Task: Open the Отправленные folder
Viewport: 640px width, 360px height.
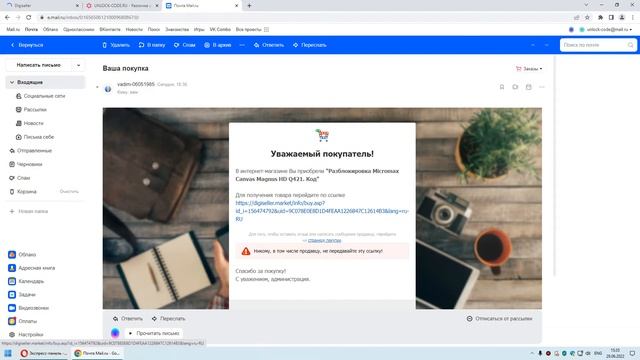Action: [x=34, y=151]
